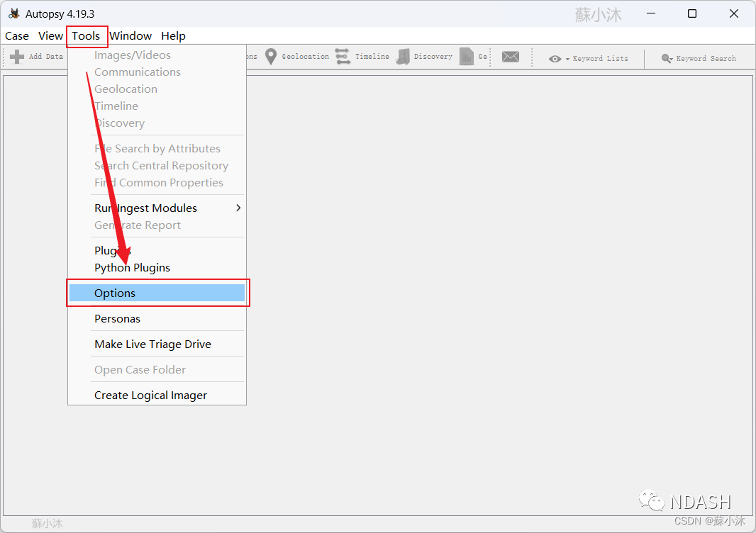Open the Discovery toolbar icon
756x533 pixels.
click(x=403, y=57)
